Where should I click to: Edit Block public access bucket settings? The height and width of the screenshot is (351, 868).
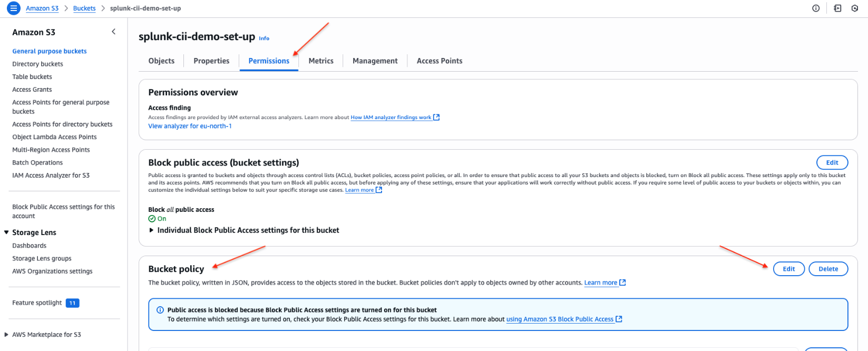[832, 162]
